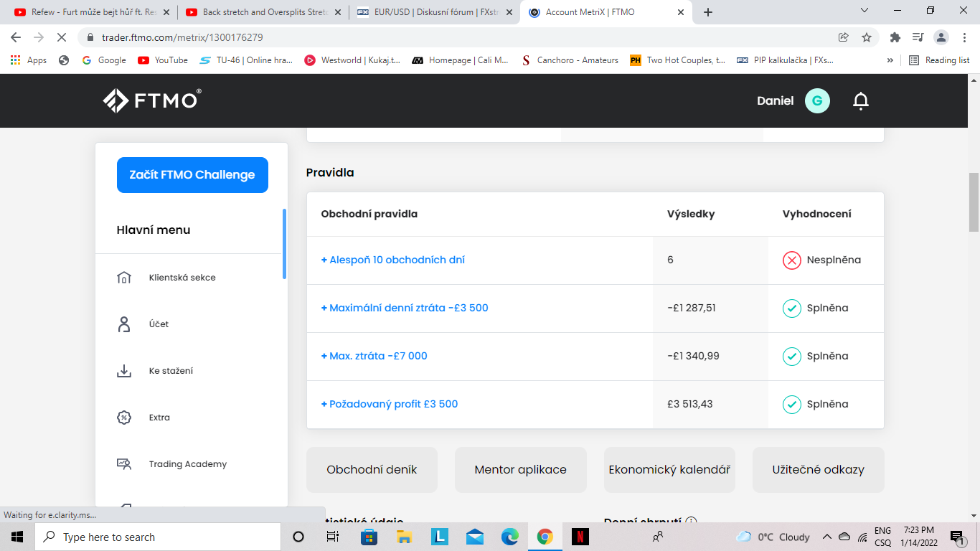980x551 pixels.
Task: Click the Účet person icon
Action: (124, 324)
